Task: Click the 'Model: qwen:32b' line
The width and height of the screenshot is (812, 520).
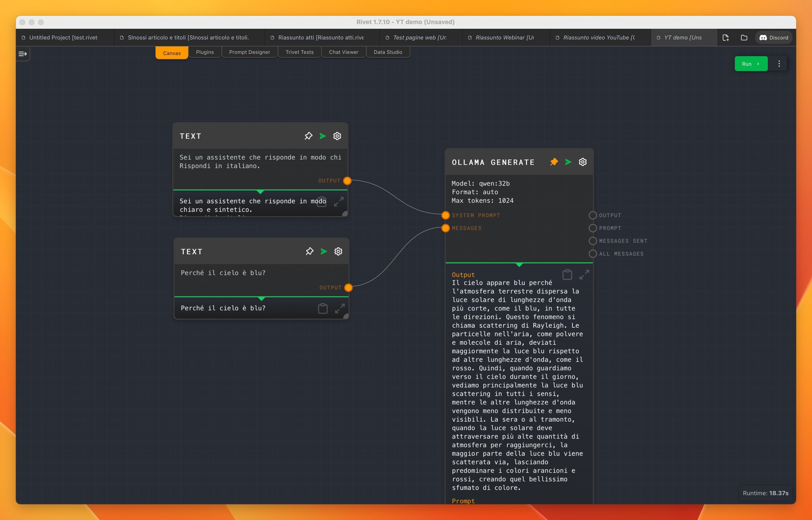Action: (481, 184)
